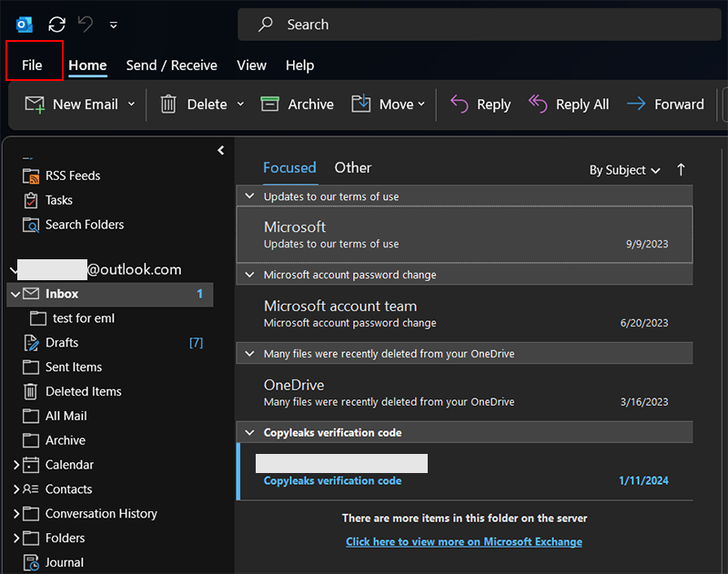Open the Journal folder
Viewport: 728px width, 574px height.
click(62, 562)
